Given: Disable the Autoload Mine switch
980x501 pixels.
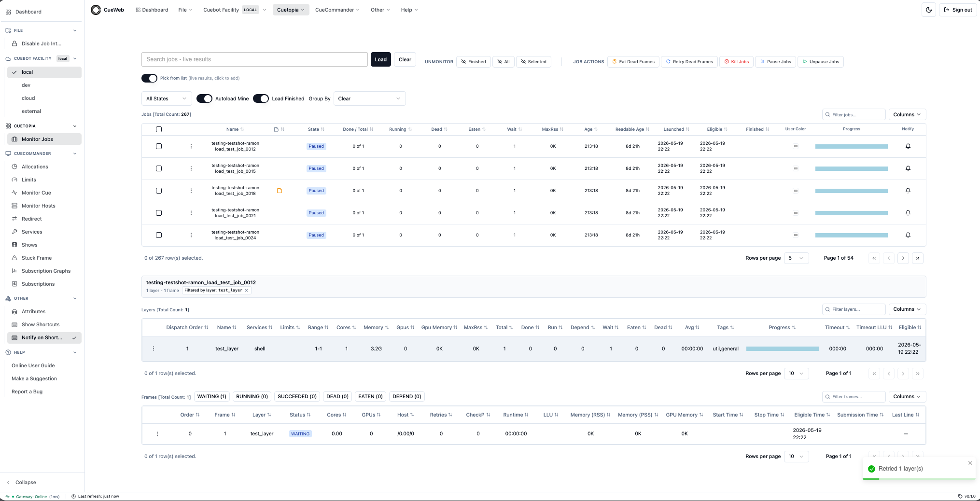Looking at the screenshot, I should [204, 98].
